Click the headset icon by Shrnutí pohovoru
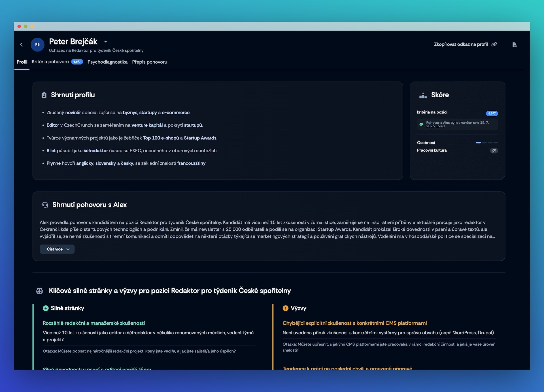The image size is (544, 392). tap(45, 205)
